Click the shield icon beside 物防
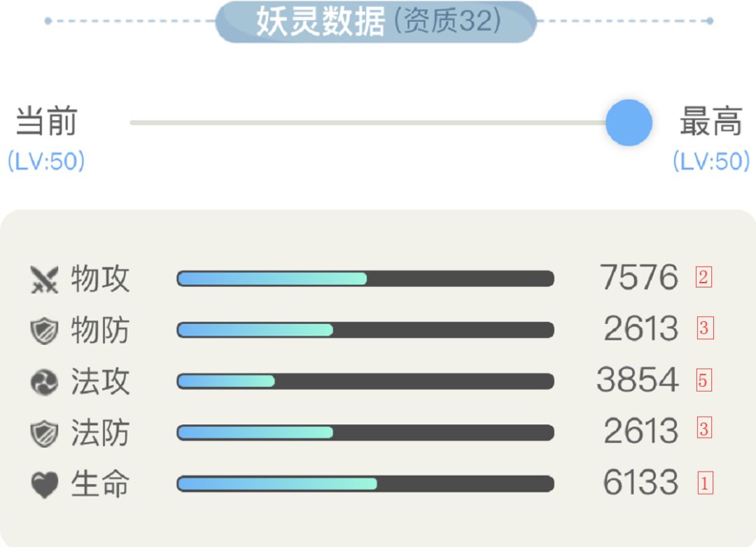Viewport: 756px width, 547px height. pos(44,331)
